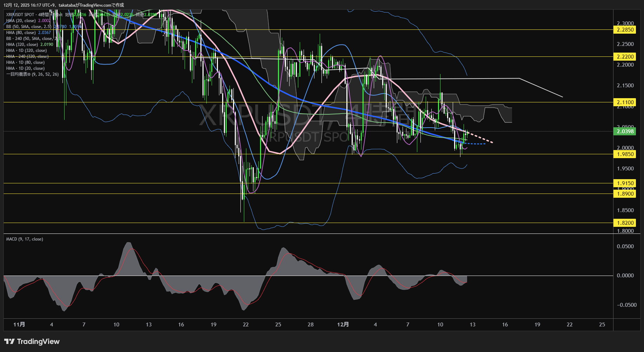This screenshot has height=352, width=644.
Task: Click the 1.9850 price level label
Action: (625, 154)
